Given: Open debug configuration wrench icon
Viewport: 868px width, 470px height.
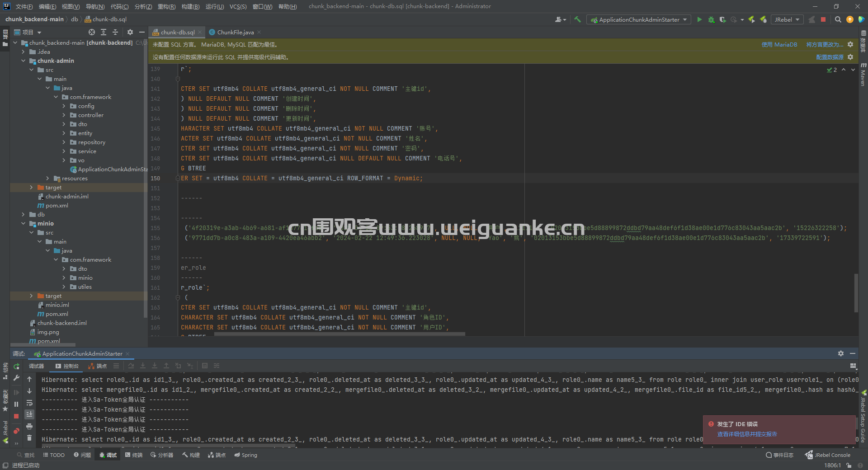Looking at the screenshot, I should [x=17, y=378].
